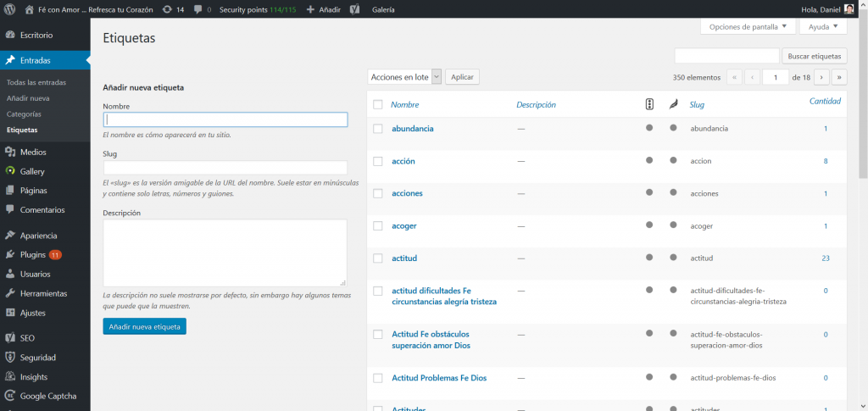Open Google Captcha settings in sidebar

click(x=47, y=396)
